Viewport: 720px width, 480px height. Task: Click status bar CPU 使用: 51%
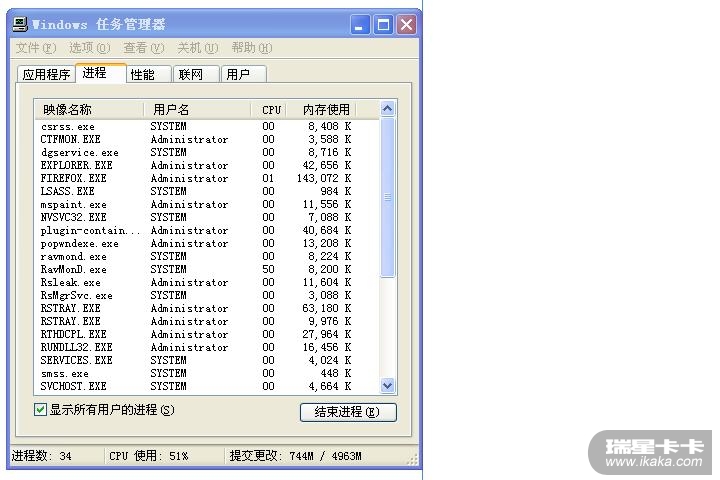pyautogui.click(x=148, y=456)
